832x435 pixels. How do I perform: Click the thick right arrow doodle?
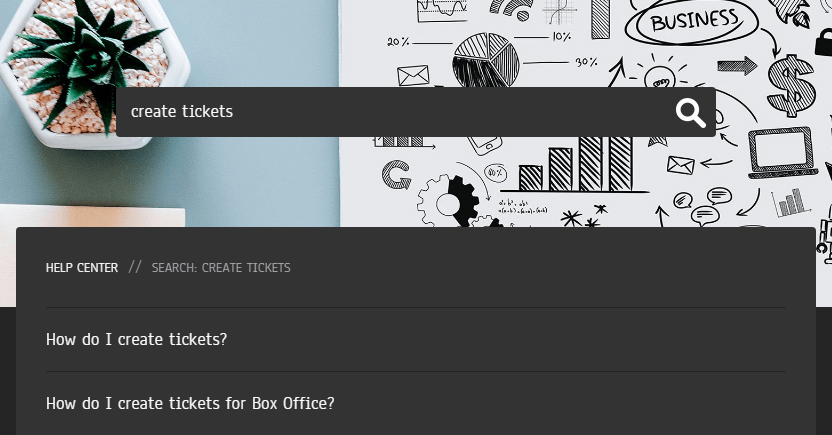(737, 66)
